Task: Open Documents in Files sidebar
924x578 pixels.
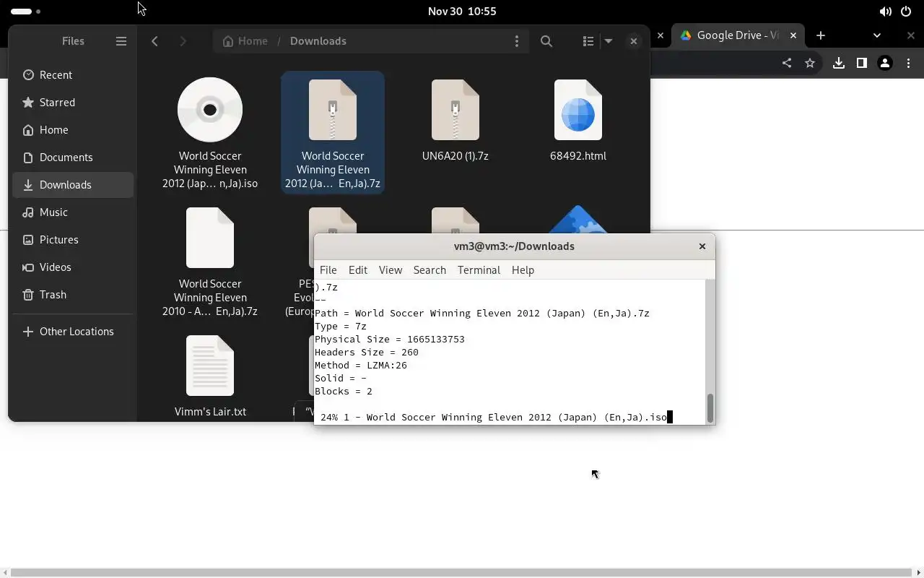Action: (73, 158)
